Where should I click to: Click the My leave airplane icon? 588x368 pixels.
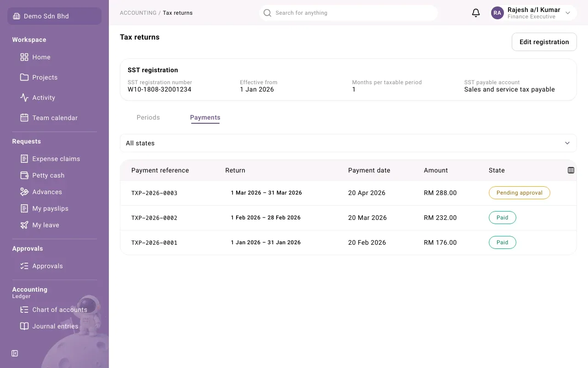pyautogui.click(x=24, y=225)
